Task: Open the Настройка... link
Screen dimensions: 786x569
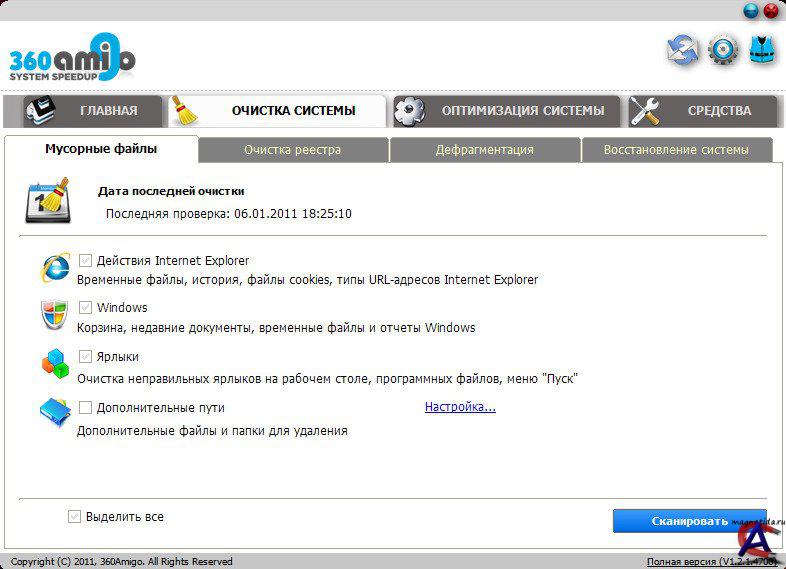Action: click(460, 407)
